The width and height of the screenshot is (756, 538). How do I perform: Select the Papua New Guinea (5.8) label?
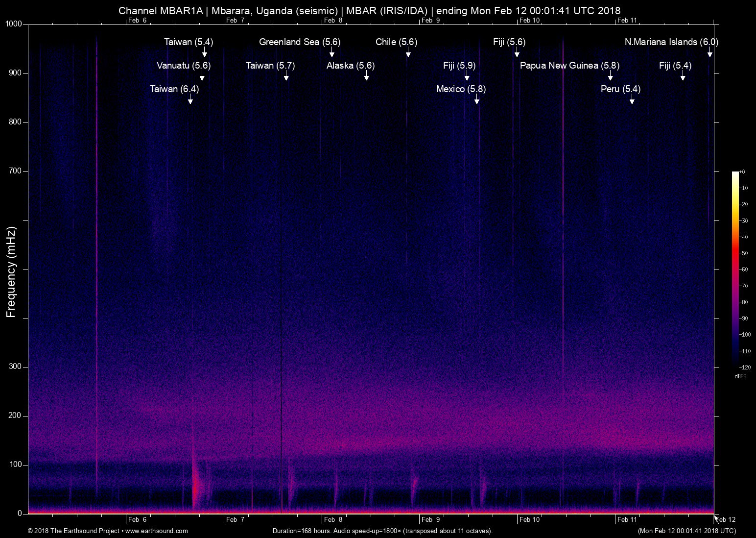(x=569, y=65)
